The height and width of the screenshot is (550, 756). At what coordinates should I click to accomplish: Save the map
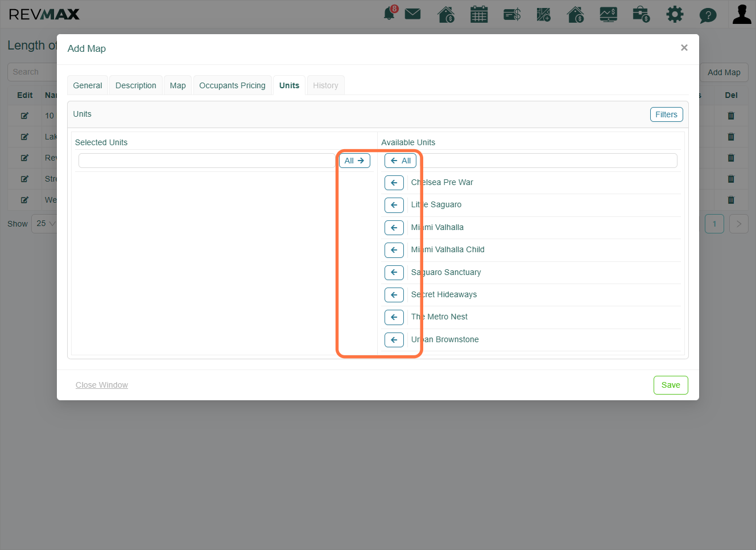pyautogui.click(x=671, y=385)
